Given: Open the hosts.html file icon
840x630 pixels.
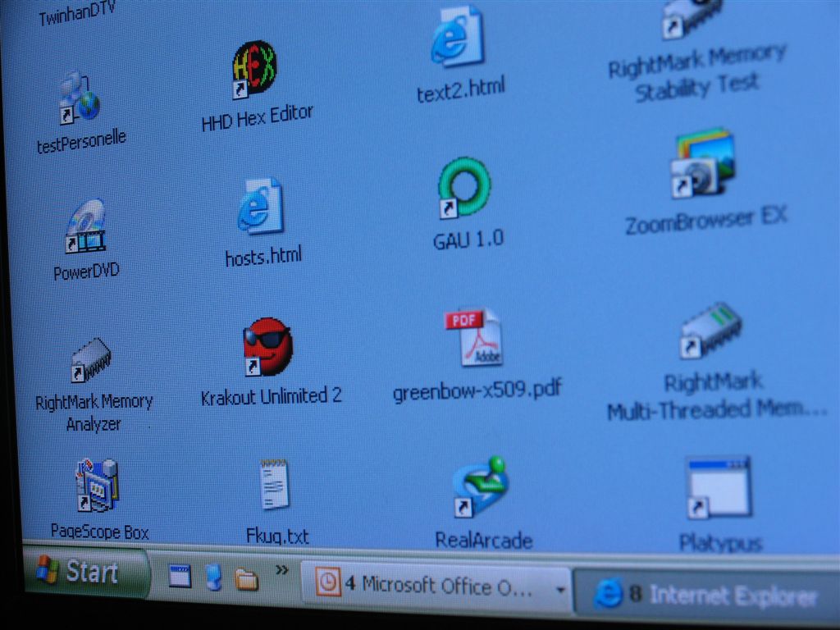Looking at the screenshot, I should pos(260,206).
